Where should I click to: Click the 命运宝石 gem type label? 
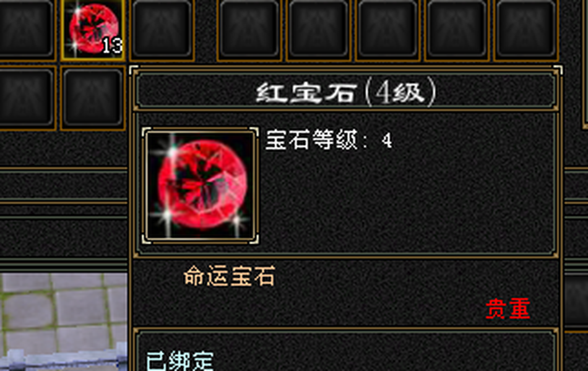pos(230,276)
